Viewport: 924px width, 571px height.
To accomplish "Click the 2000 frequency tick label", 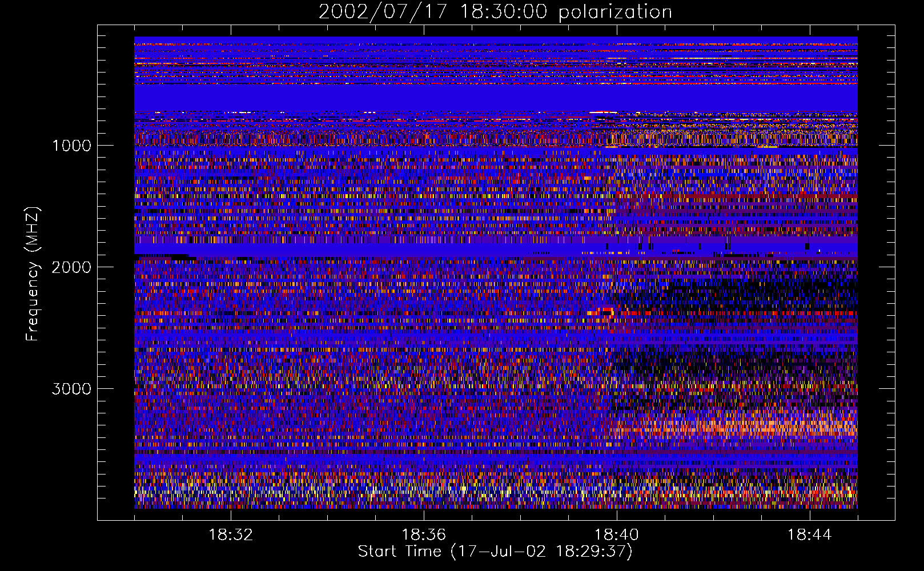I will [71, 267].
